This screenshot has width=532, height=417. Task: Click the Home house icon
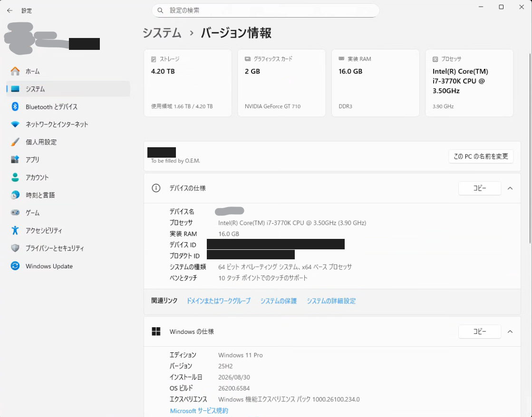(15, 71)
